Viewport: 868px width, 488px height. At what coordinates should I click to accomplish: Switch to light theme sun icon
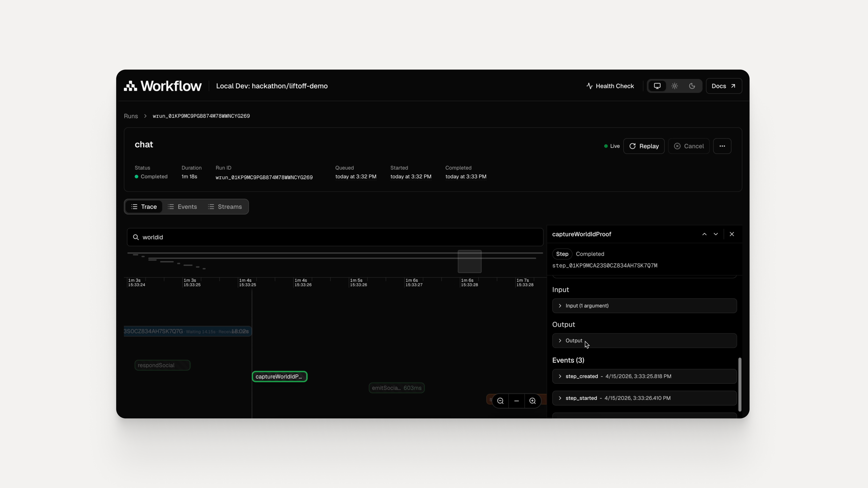(675, 86)
